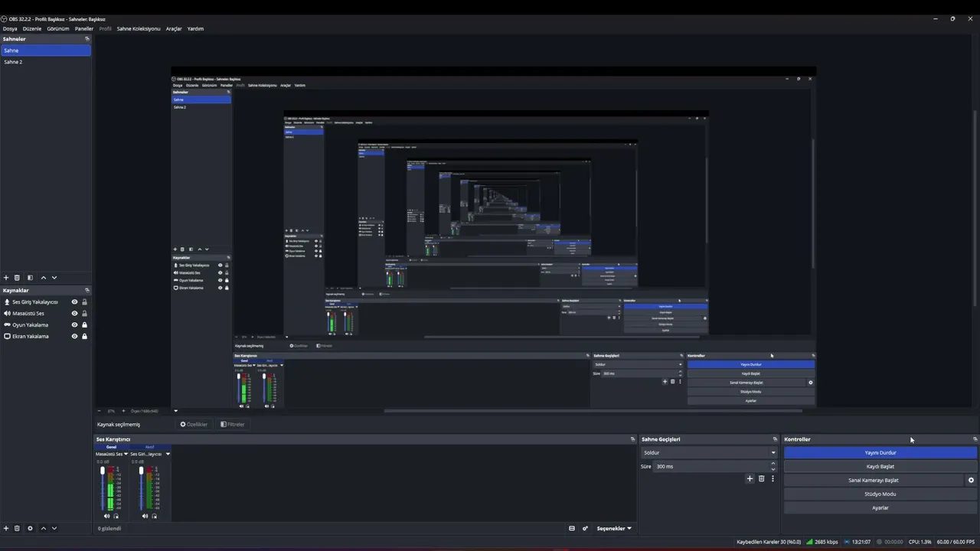The height and width of the screenshot is (551, 980).
Task: Open source properties gear icon in Kaynaklar toolbar
Action: pos(30,528)
